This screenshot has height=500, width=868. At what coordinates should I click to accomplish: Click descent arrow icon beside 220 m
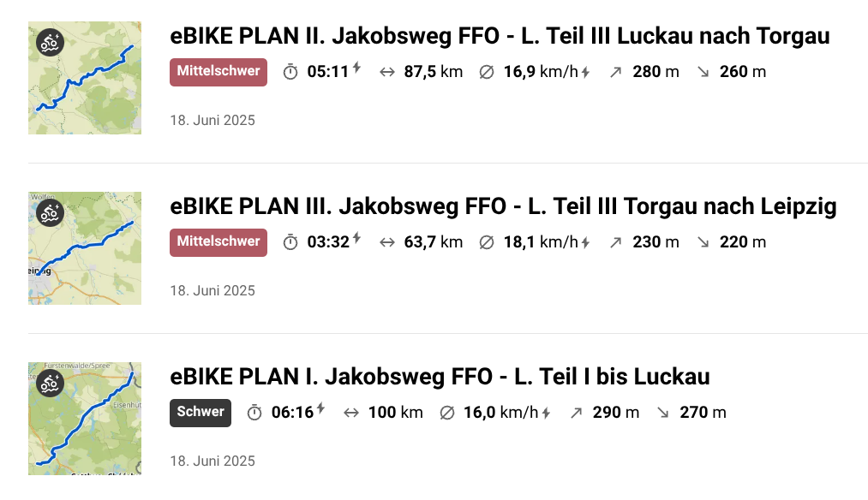click(x=703, y=242)
